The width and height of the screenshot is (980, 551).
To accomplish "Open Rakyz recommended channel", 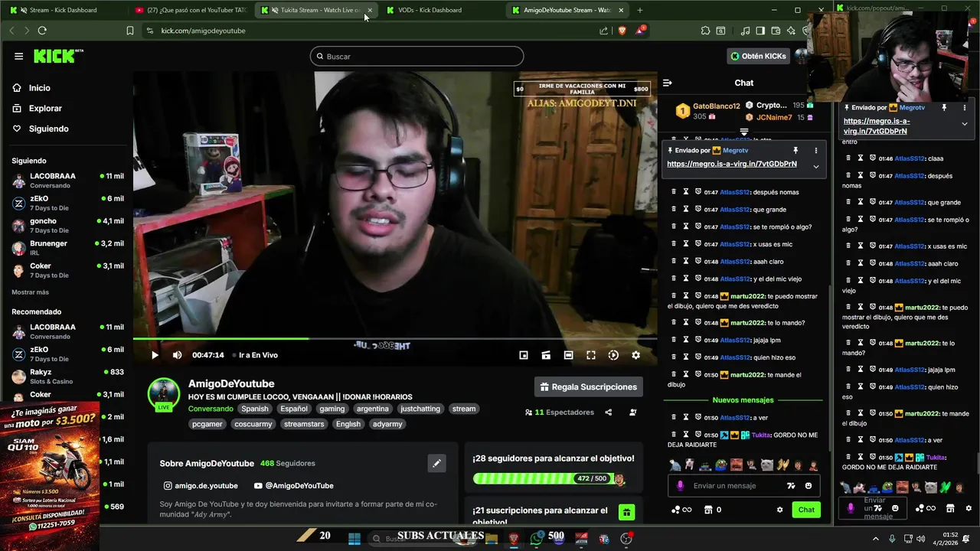I will tap(67, 377).
